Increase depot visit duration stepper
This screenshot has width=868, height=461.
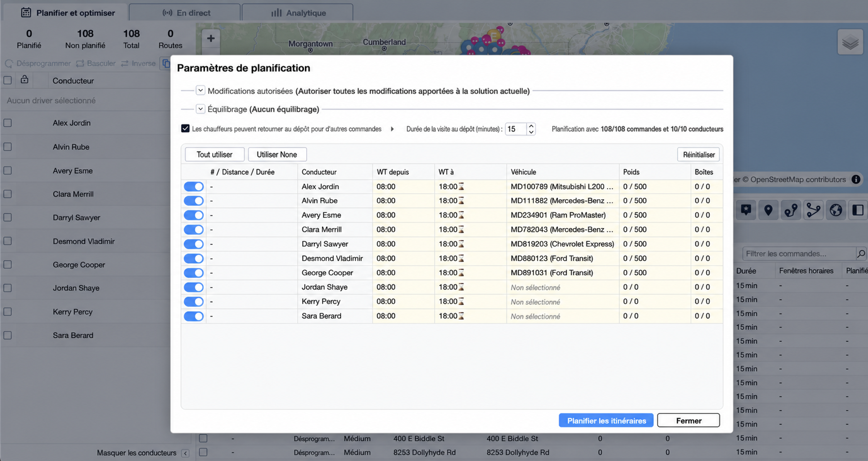(531, 126)
